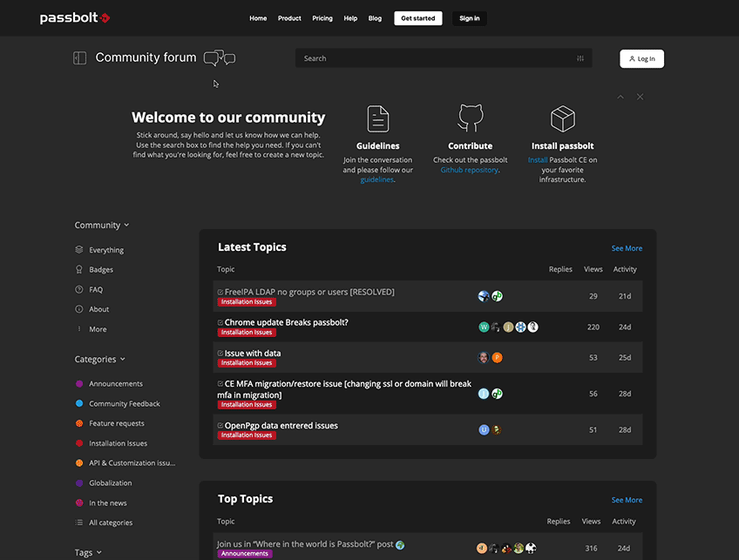Viewport: 739px width, 560px height.
Task: Close the welcome banner
Action: click(x=640, y=97)
